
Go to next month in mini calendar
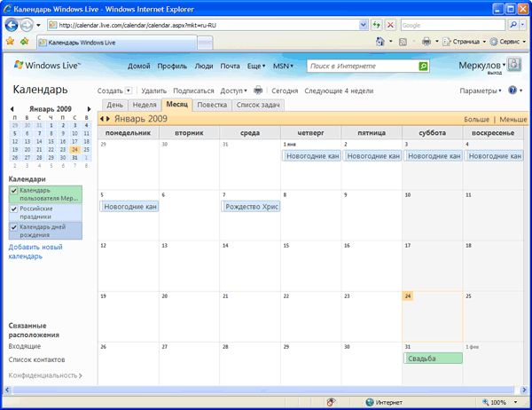tap(89, 109)
